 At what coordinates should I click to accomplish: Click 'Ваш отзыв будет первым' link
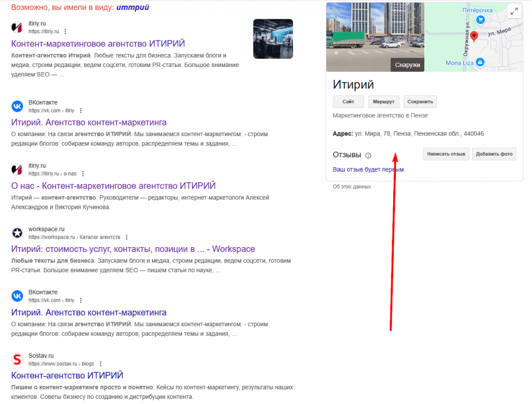click(368, 169)
